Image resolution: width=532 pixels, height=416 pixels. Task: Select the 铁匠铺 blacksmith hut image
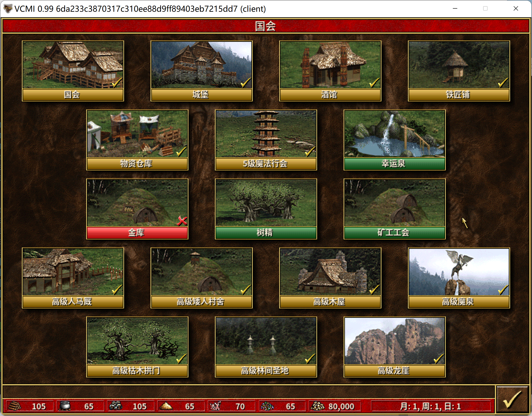459,65
